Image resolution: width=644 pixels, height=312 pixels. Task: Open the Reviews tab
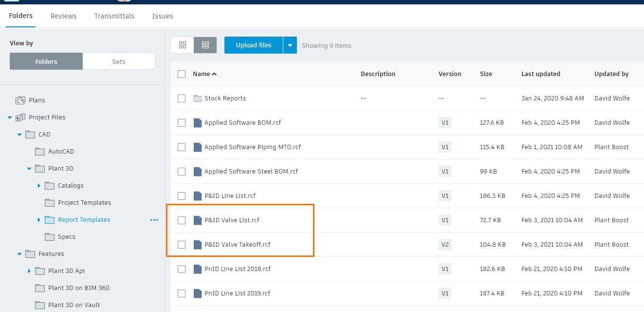(63, 16)
